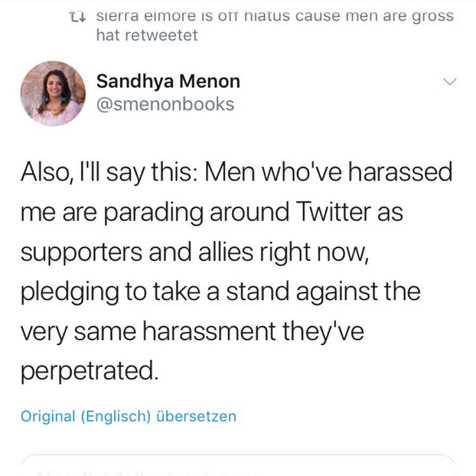
Task: Click the word 'Twitter' in the tweet
Action: coord(333,212)
